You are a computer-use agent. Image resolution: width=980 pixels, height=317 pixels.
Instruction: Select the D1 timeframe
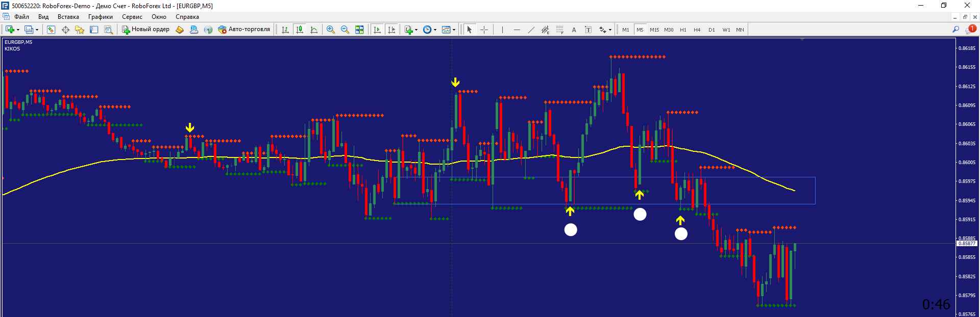(712, 30)
